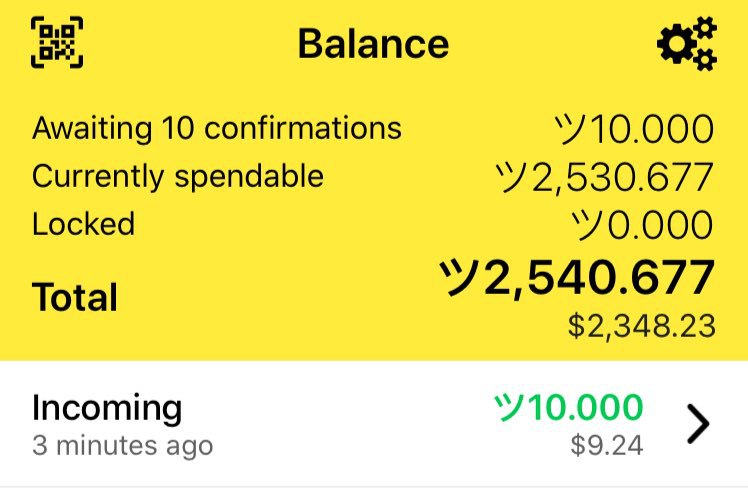Tap the spendable amount ツ2,530.677
Image resolution: width=748 pixels, height=494 pixels.
[604, 177]
